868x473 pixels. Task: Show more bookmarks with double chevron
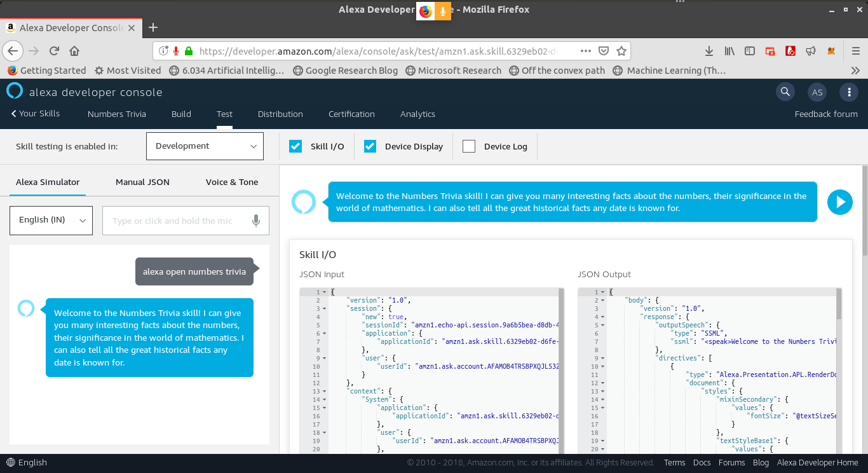coord(855,71)
